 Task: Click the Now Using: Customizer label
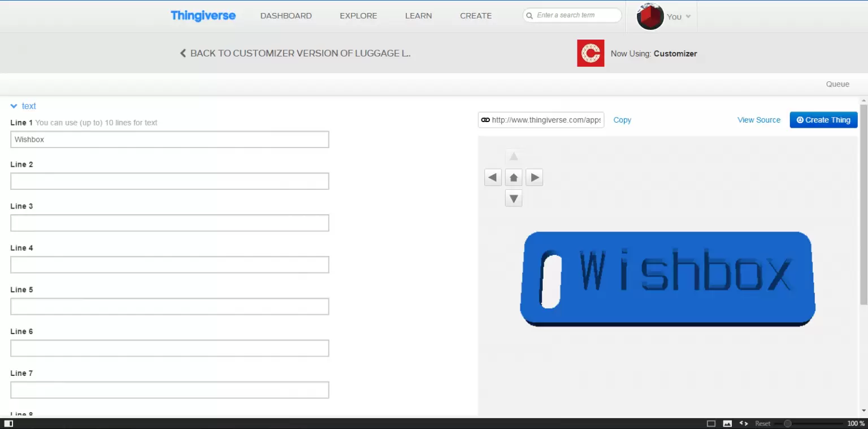pos(654,54)
